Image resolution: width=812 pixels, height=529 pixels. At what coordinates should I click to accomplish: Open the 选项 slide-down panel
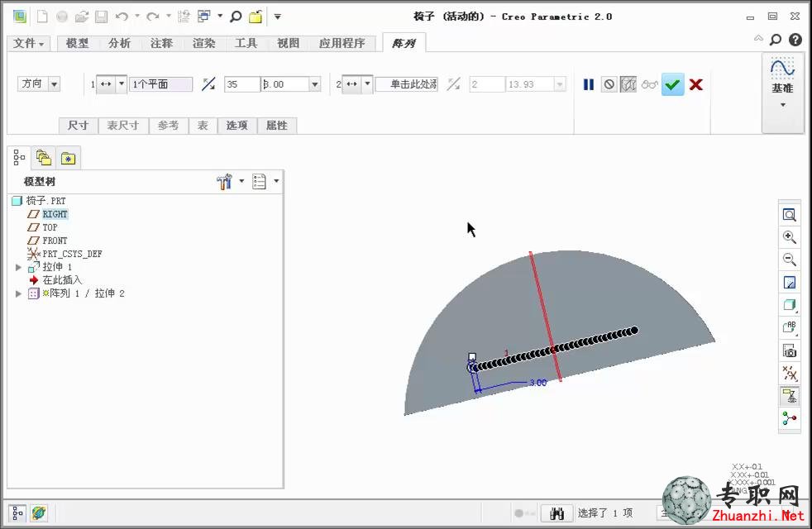(x=236, y=126)
